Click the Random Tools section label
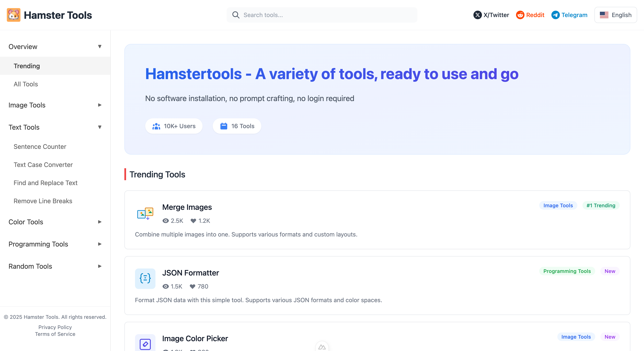The image size is (644, 351). click(30, 266)
